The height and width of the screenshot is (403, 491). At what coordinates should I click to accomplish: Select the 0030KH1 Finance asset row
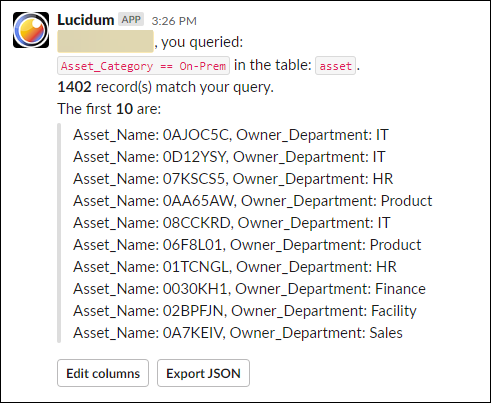tap(249, 289)
